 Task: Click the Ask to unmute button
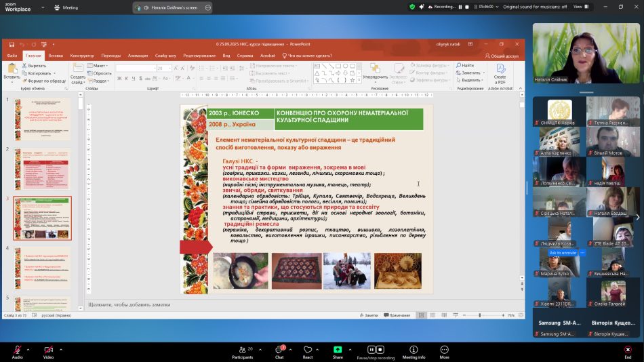[x=563, y=253]
